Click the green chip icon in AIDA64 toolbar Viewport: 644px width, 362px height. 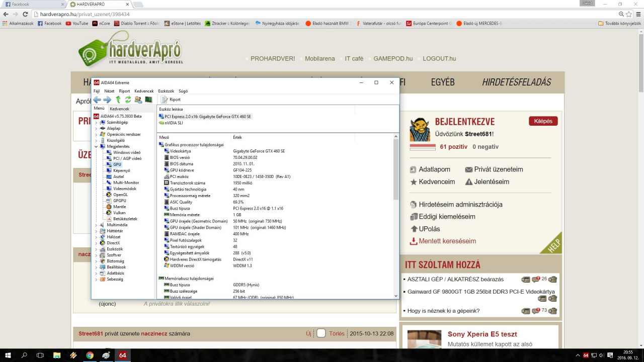tap(148, 100)
